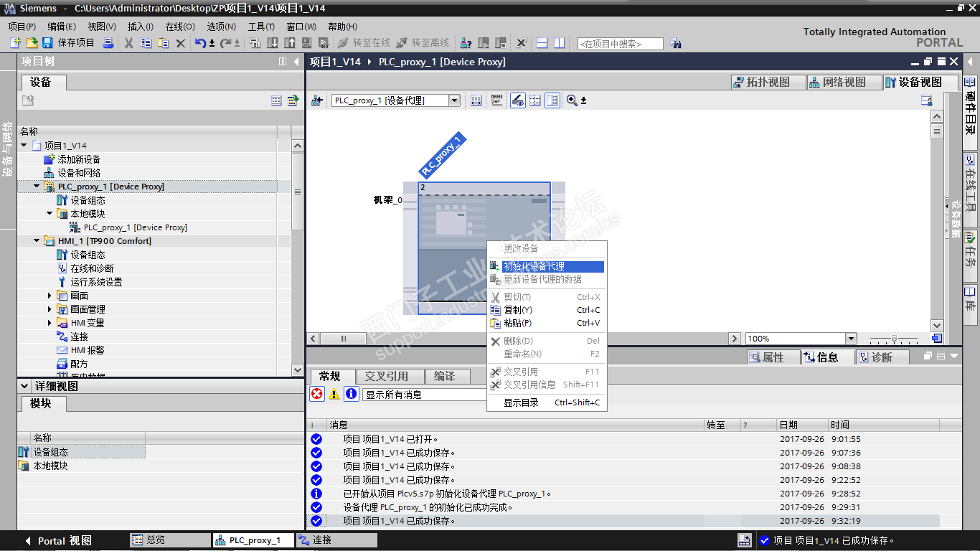Click the zoom magnifier icon in device toolbar
This screenshot has width=980, height=551.
pyautogui.click(x=572, y=100)
